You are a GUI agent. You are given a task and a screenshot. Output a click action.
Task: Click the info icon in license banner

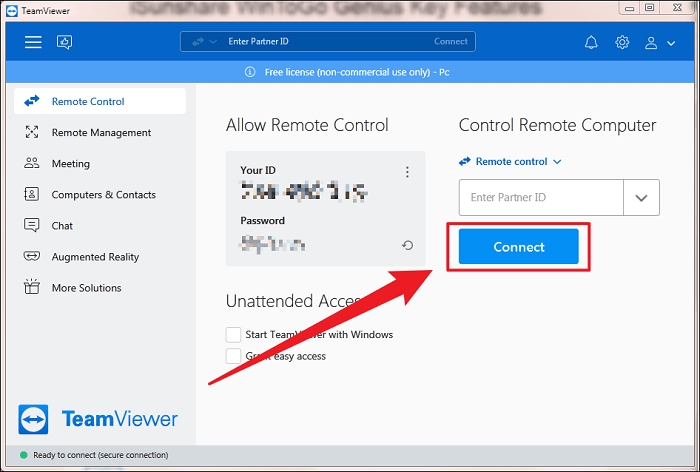point(250,72)
